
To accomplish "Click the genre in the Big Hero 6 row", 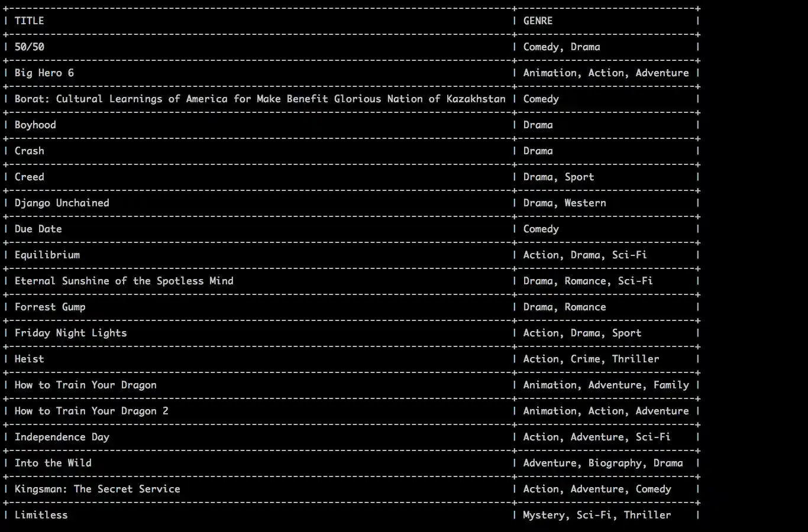I will pyautogui.click(x=606, y=73).
